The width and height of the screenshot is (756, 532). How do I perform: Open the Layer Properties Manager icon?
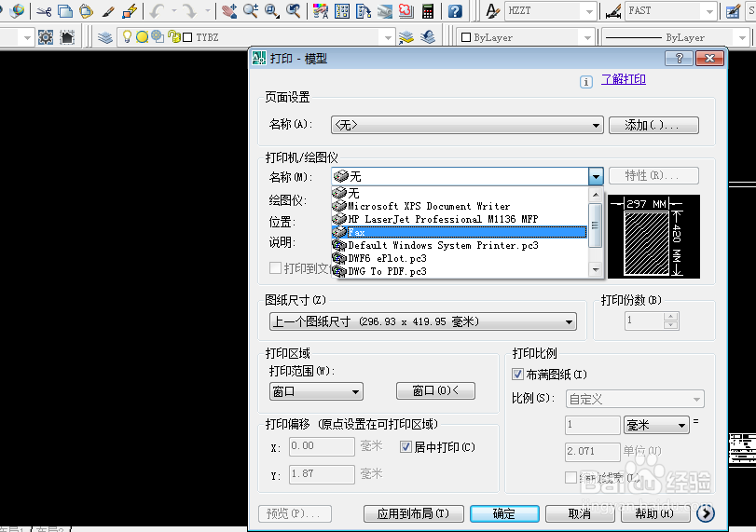pyautogui.click(x=104, y=37)
